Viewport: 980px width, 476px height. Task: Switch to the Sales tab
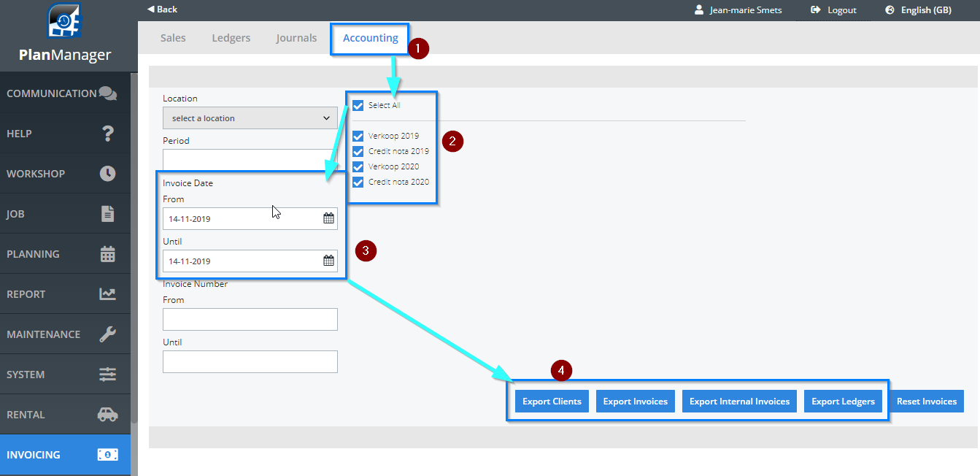(x=173, y=38)
